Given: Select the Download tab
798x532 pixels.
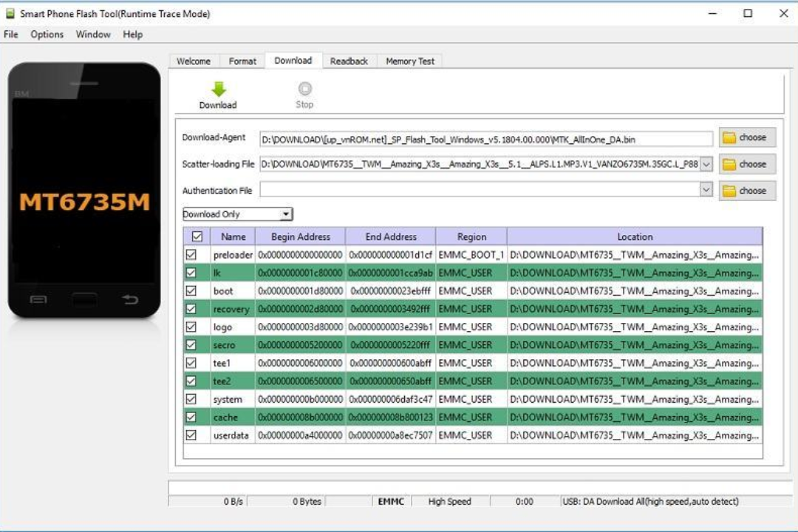Looking at the screenshot, I should click(x=293, y=61).
